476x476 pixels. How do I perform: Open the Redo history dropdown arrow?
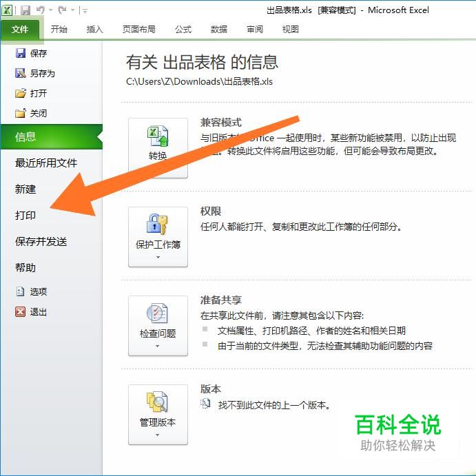coord(73,10)
